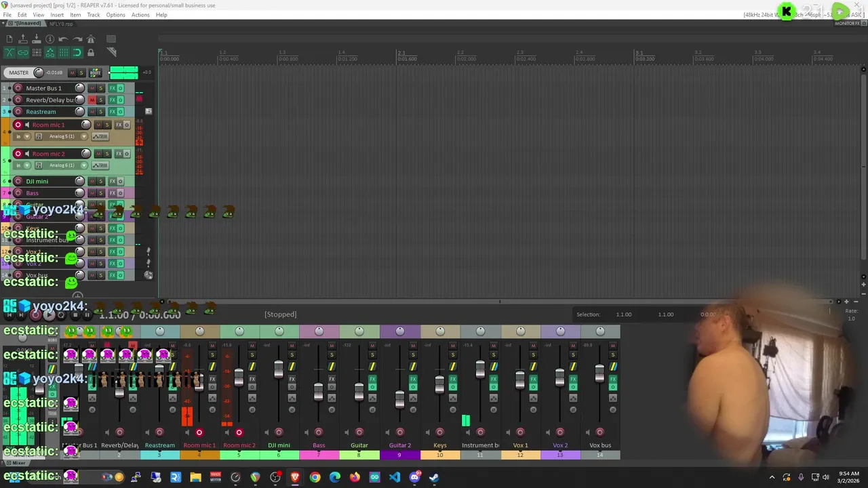The width and height of the screenshot is (868, 488).
Task: Mute Keys channel in mixer
Action: point(452,346)
